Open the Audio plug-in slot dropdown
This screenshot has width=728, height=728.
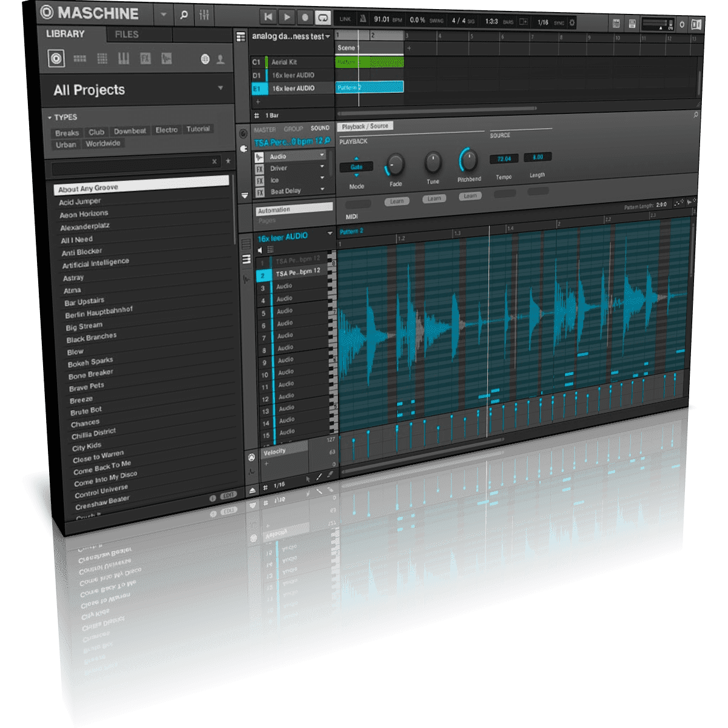coord(322,155)
